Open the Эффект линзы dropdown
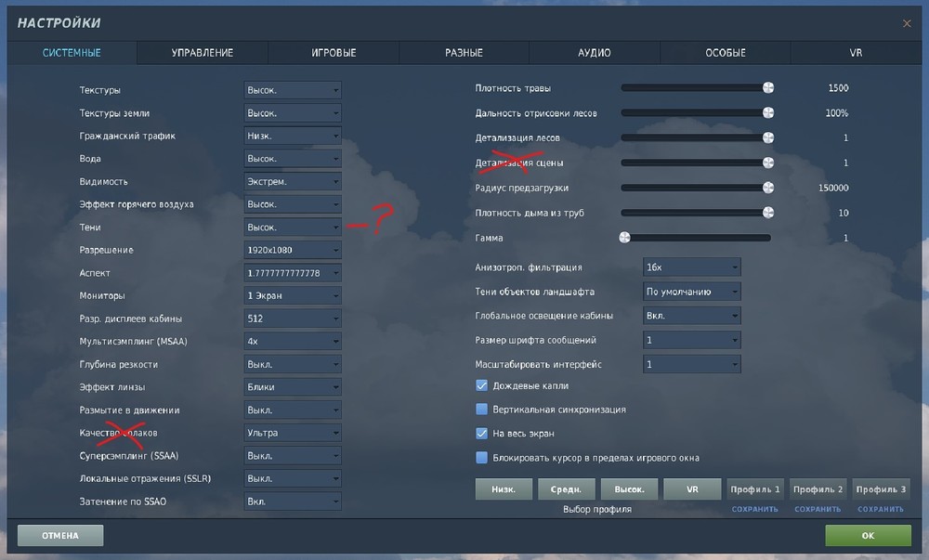Screen dimensions: 929x560 click(292, 387)
